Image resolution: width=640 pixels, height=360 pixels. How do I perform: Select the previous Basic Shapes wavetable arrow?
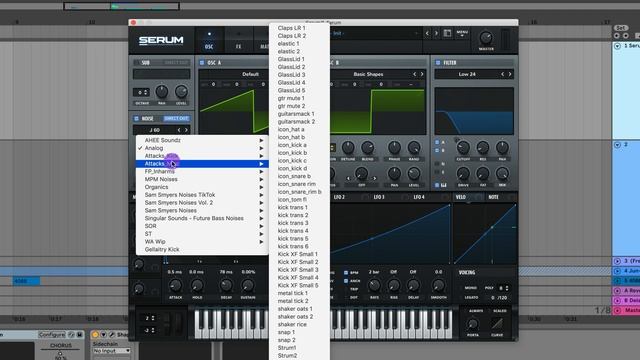414,74
